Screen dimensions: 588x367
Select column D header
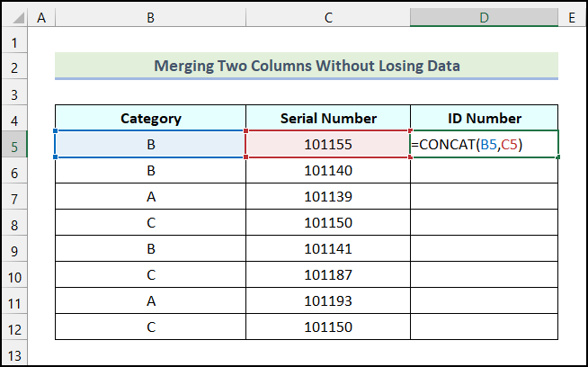click(484, 17)
